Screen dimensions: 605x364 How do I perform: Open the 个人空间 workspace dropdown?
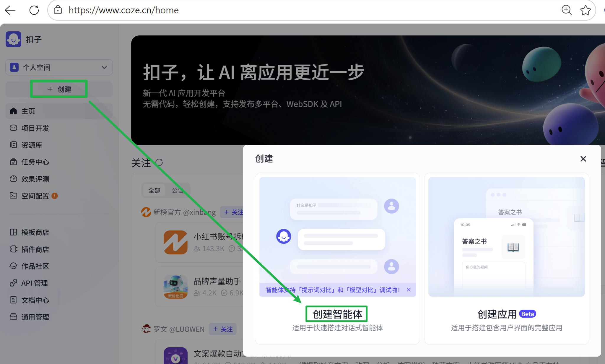(59, 67)
